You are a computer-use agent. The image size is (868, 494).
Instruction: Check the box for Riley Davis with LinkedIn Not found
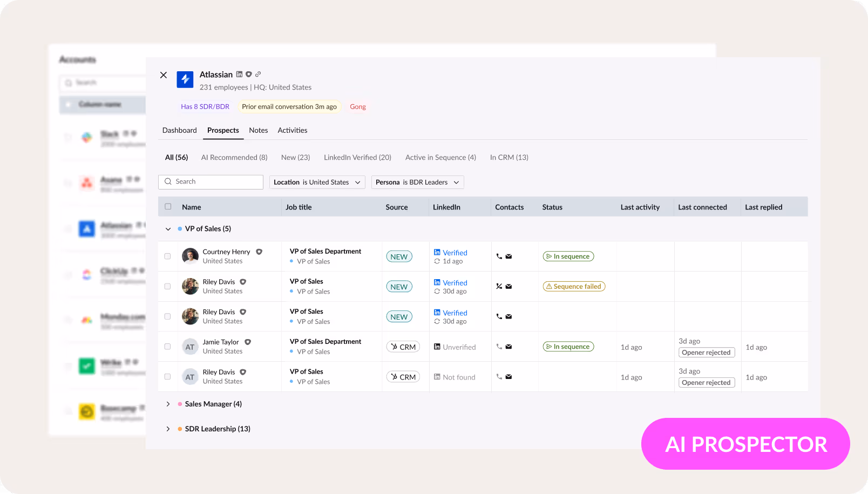[167, 377]
